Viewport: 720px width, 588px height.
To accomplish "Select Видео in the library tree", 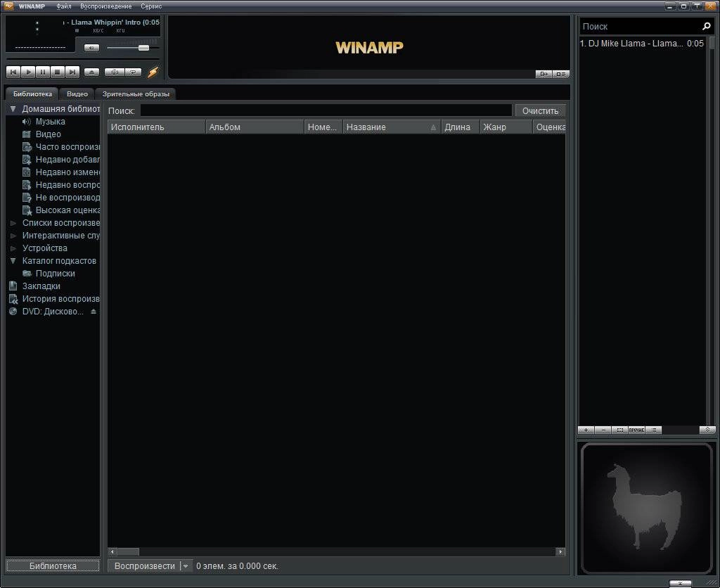I will coord(49,134).
